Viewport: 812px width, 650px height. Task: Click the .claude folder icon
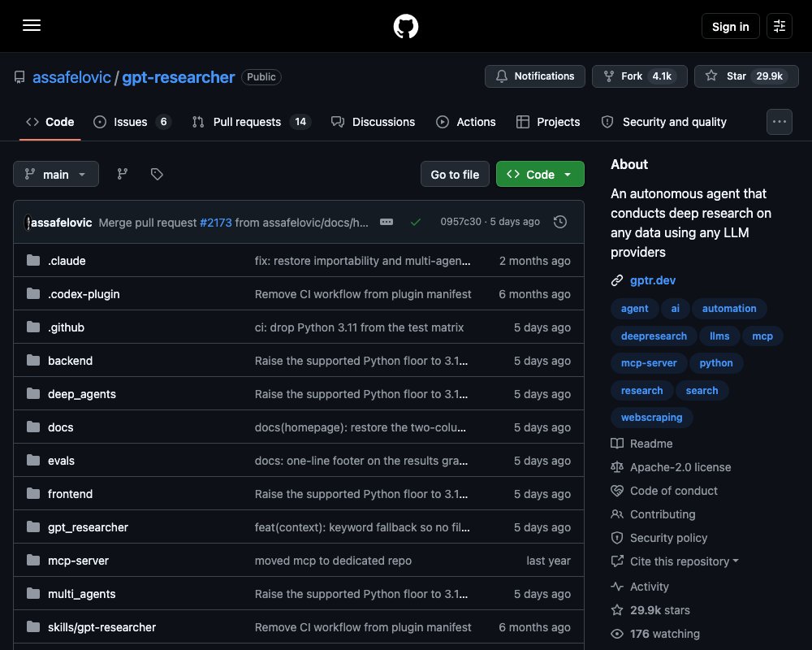pyautogui.click(x=33, y=260)
